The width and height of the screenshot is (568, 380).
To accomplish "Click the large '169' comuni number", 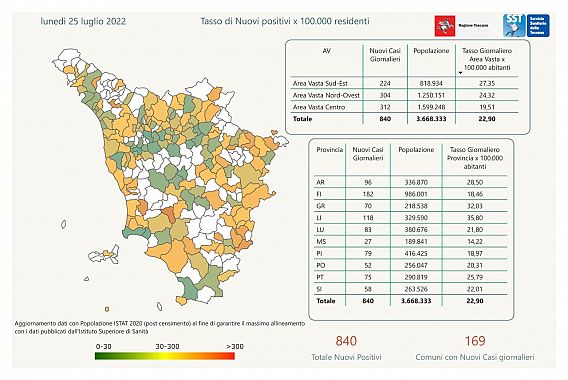I will (475, 341).
